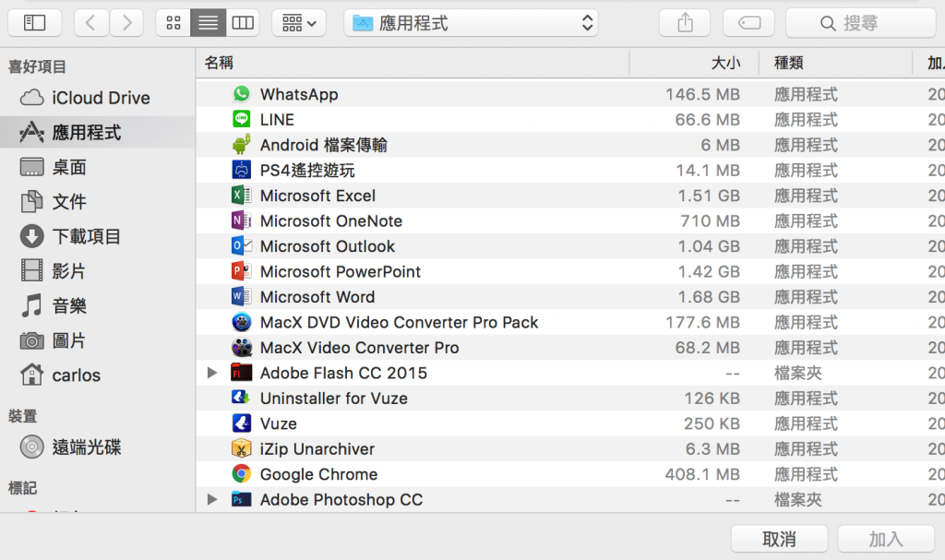Image resolution: width=945 pixels, height=560 pixels.
Task: Click the Uninstaller for Vuze icon
Action: [x=242, y=398]
